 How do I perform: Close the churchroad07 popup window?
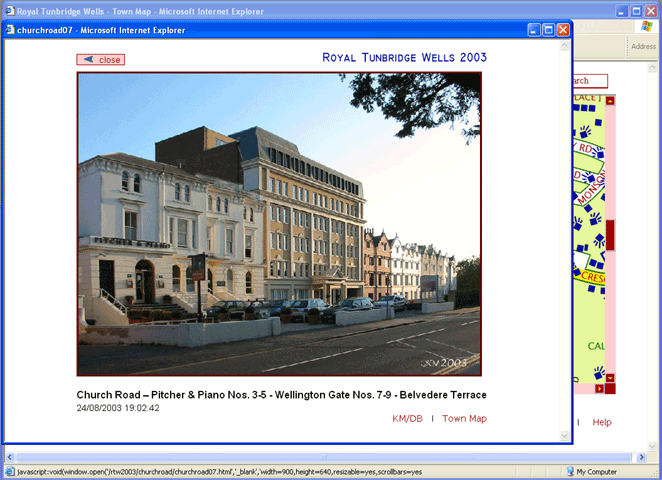[x=563, y=30]
